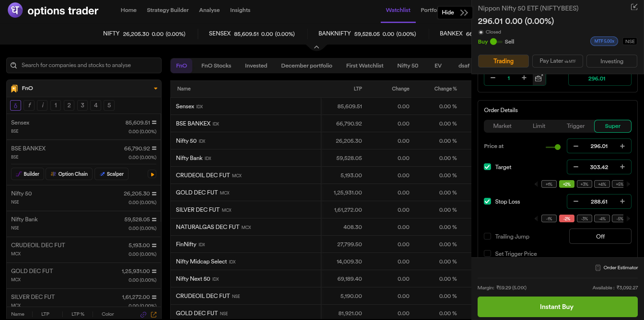Launch Scalper for BSE BANKEX
Image resolution: width=644 pixels, height=320 pixels.
click(111, 174)
